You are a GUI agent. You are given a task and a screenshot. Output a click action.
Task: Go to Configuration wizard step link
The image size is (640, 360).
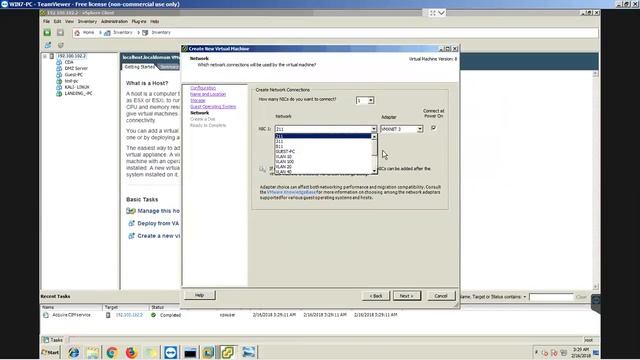(203, 88)
